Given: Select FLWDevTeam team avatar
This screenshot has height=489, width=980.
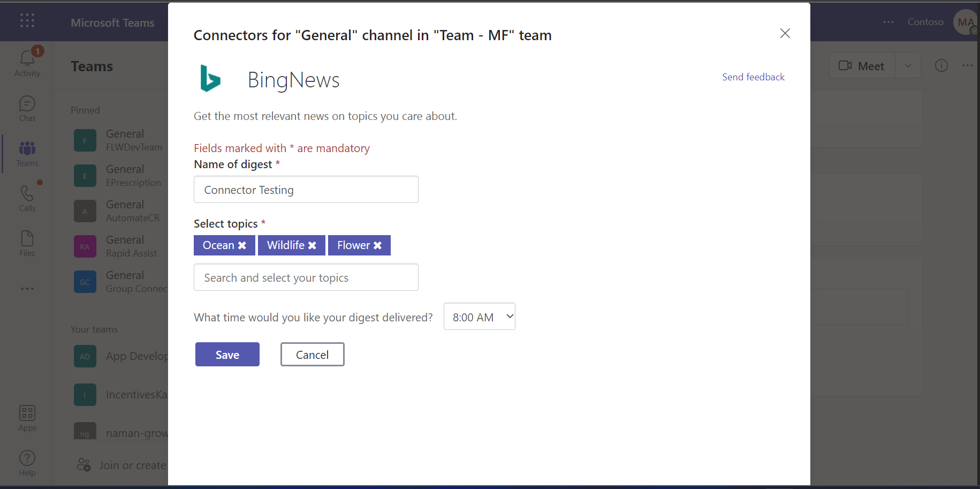Looking at the screenshot, I should 85,140.
